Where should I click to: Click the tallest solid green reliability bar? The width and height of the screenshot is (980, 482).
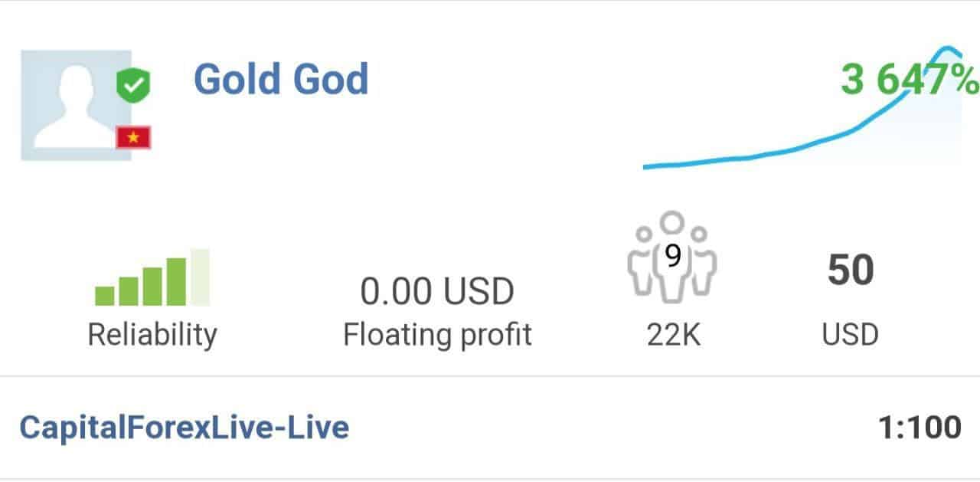[176, 282]
